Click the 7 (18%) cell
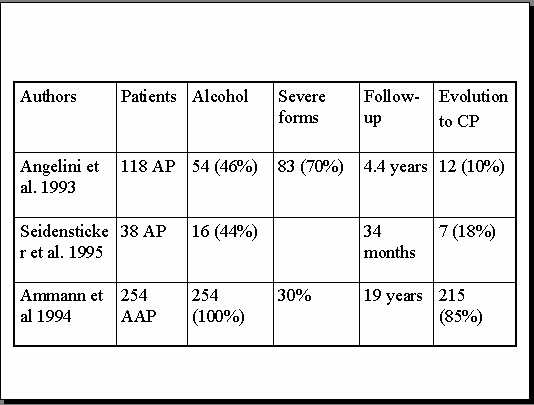The height and width of the screenshot is (405, 534). pyautogui.click(x=475, y=250)
